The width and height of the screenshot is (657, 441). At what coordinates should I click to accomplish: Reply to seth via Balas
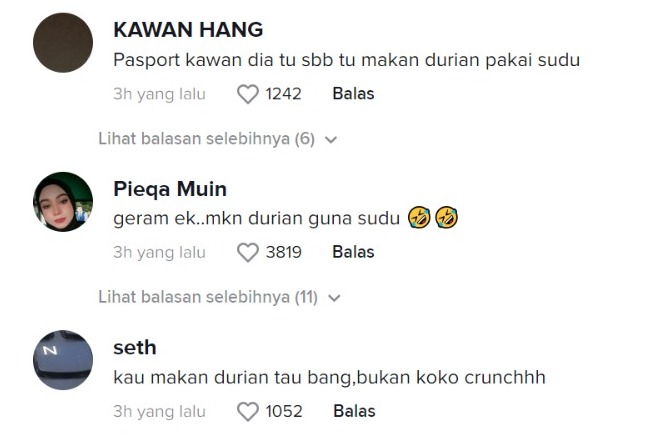point(353,411)
